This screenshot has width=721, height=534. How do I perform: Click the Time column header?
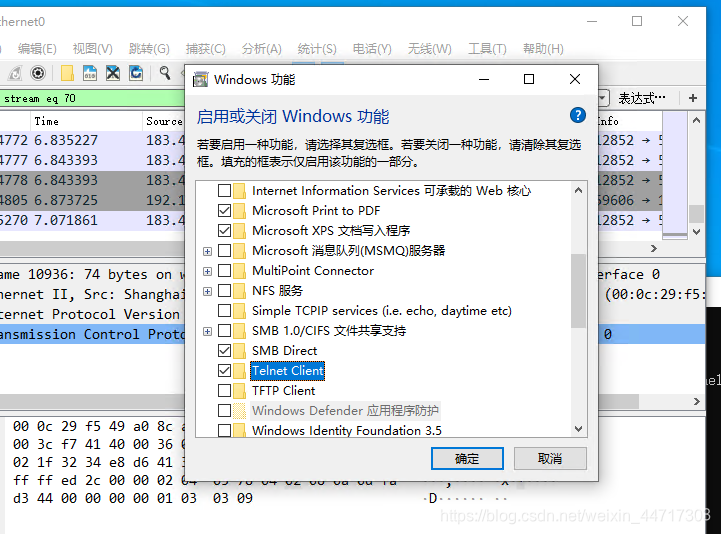[x=86, y=121]
